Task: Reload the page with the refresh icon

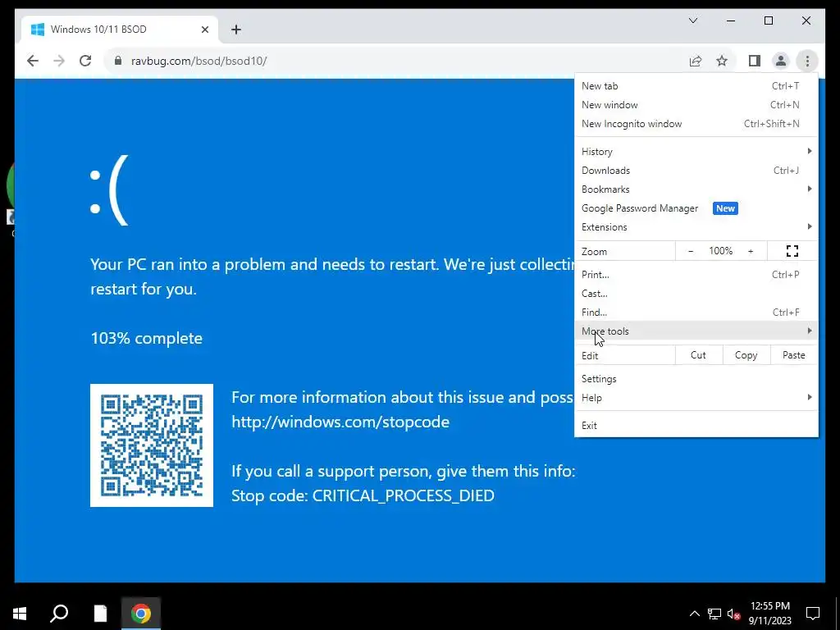Action: tap(85, 61)
